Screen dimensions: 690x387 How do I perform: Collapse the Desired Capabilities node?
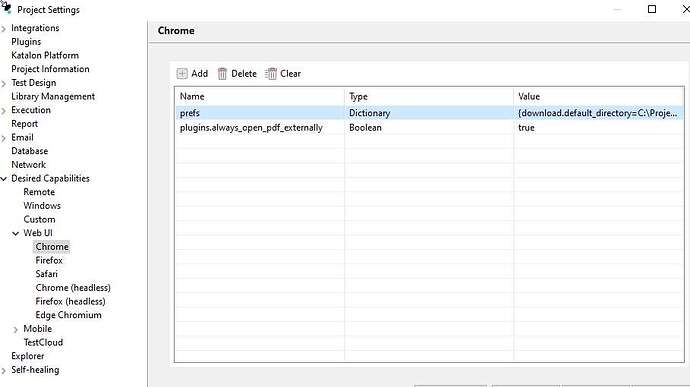click(4, 179)
